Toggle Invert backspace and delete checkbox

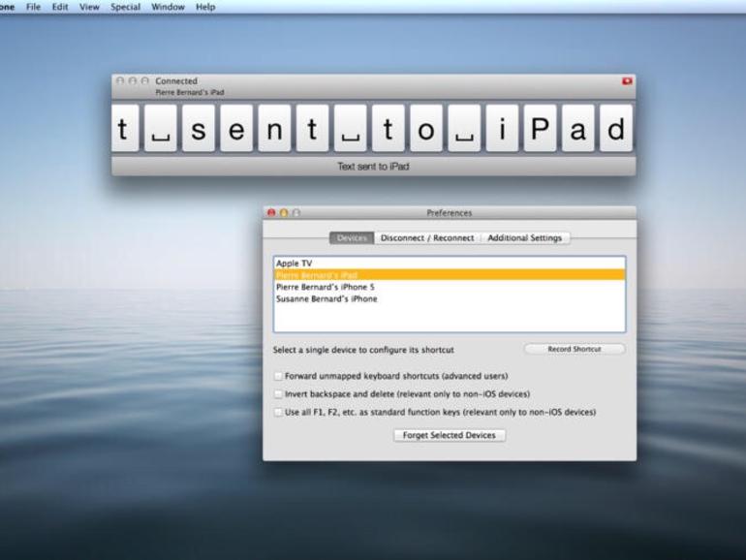[278, 394]
